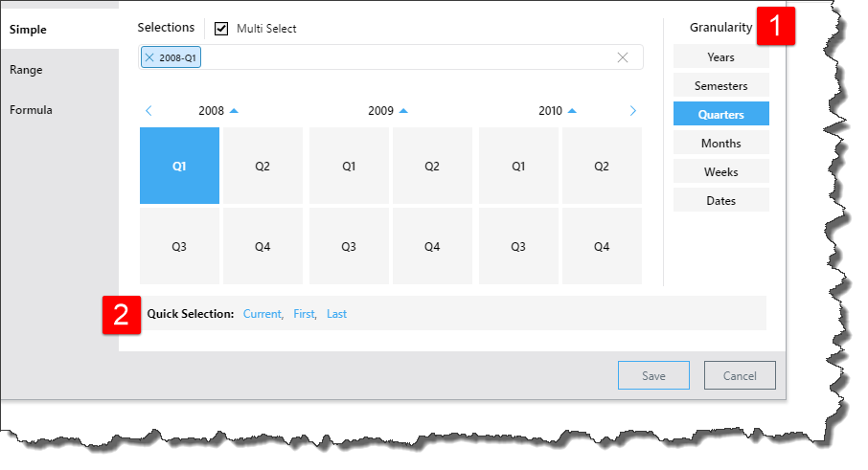
Task: Select Q4 of 2010
Action: (x=602, y=247)
